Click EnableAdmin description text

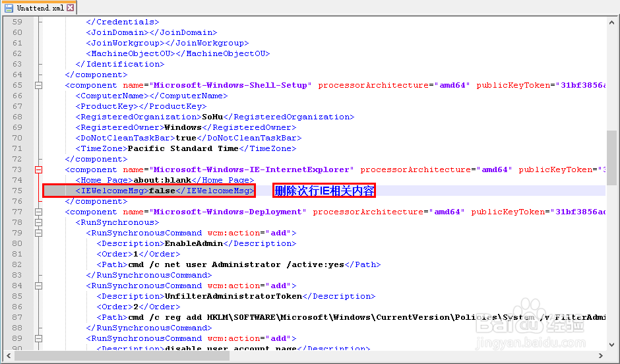(194, 243)
